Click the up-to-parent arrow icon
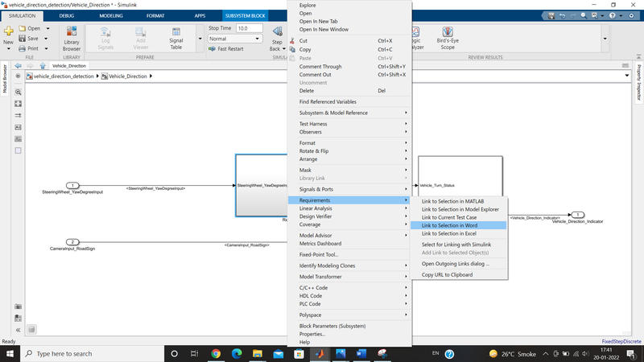Image resolution: width=644 pixels, height=362 pixels. [43, 66]
